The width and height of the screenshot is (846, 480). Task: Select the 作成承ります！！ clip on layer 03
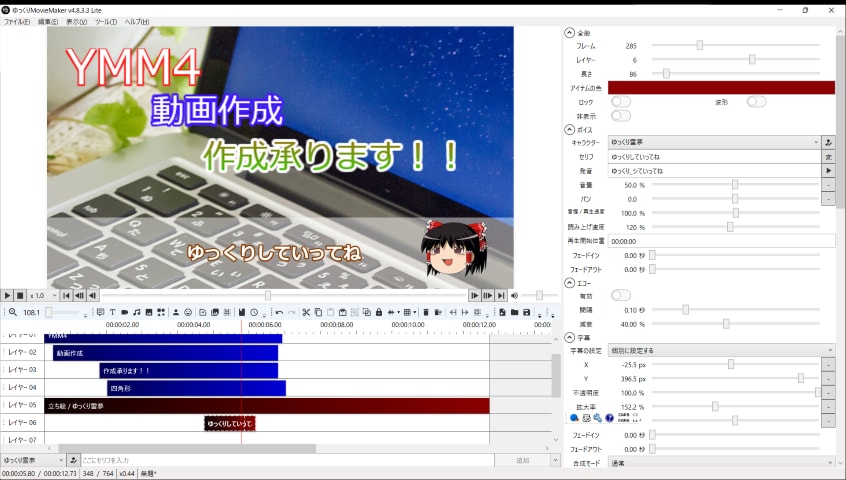[x=189, y=371]
